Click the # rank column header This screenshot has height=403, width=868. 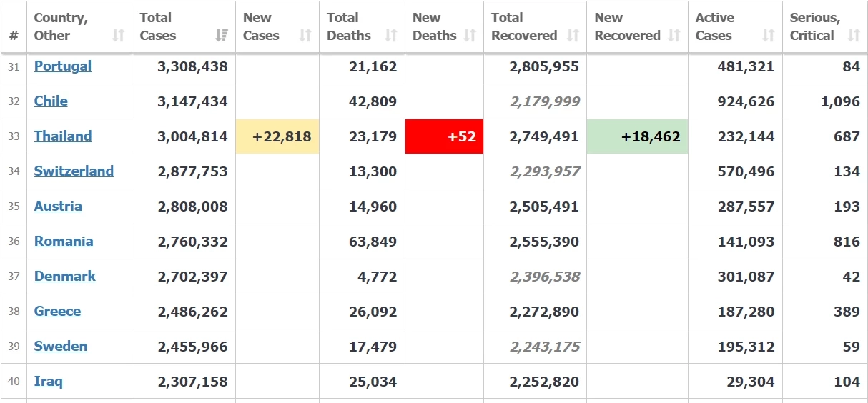pos(14,35)
